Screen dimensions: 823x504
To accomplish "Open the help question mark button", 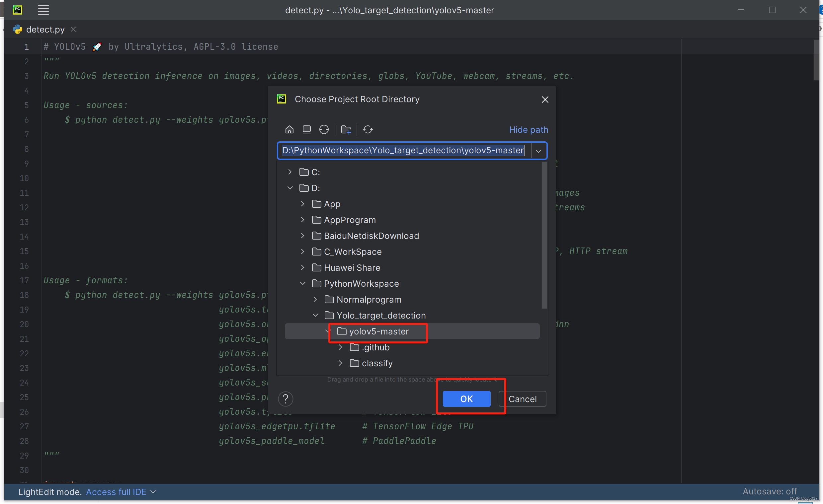I will tap(285, 399).
